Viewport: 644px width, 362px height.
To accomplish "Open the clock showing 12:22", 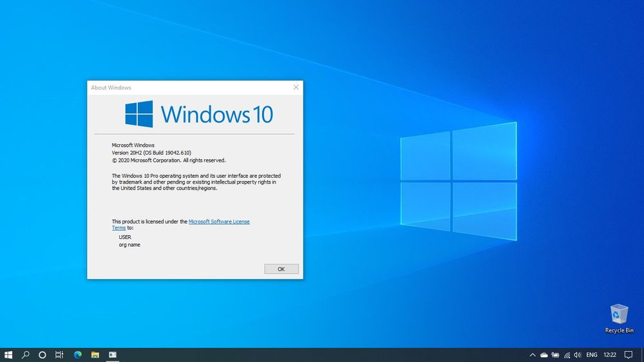I will point(610,355).
